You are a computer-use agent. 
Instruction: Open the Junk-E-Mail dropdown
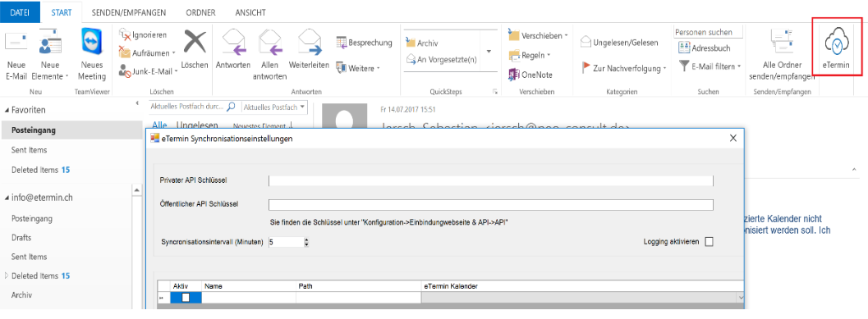149,71
